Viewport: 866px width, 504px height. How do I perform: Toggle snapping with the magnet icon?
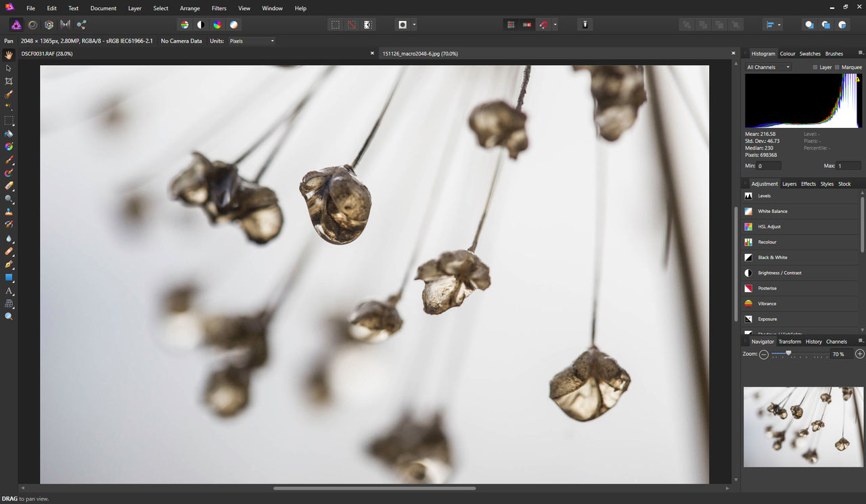coord(543,24)
